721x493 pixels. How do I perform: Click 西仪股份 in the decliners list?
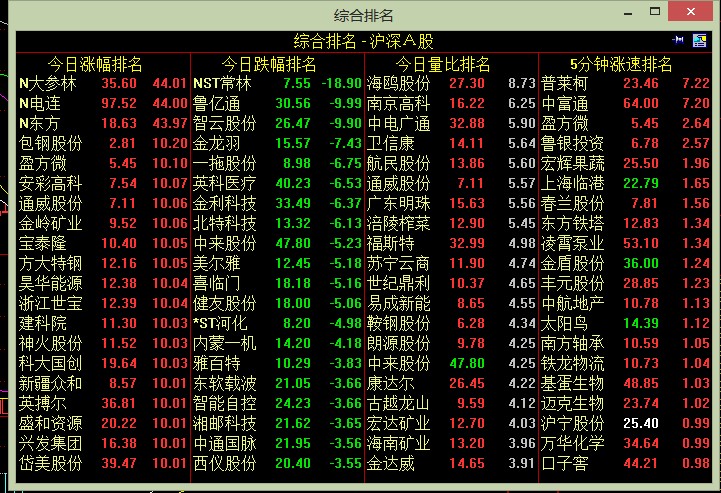pyautogui.click(x=224, y=463)
